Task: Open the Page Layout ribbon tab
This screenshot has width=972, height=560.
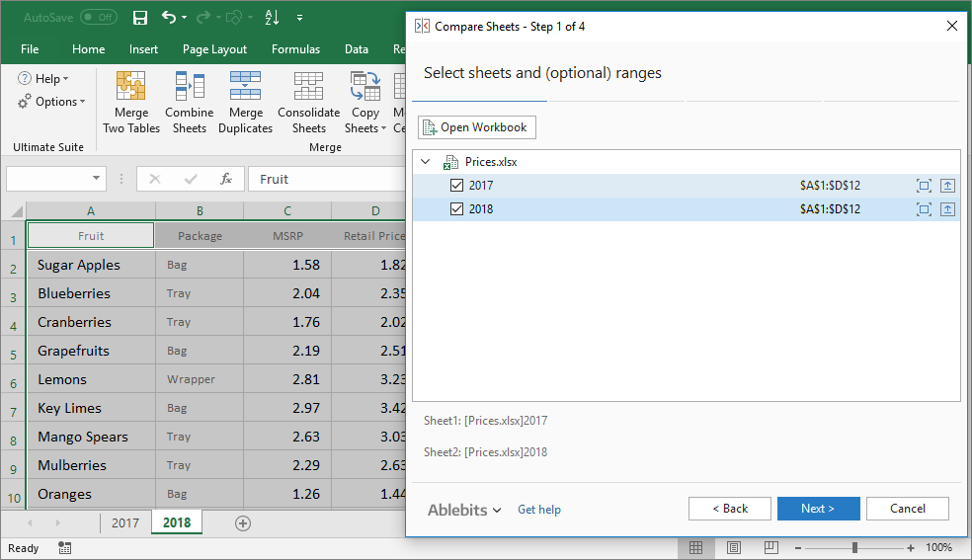Action: 214,49
